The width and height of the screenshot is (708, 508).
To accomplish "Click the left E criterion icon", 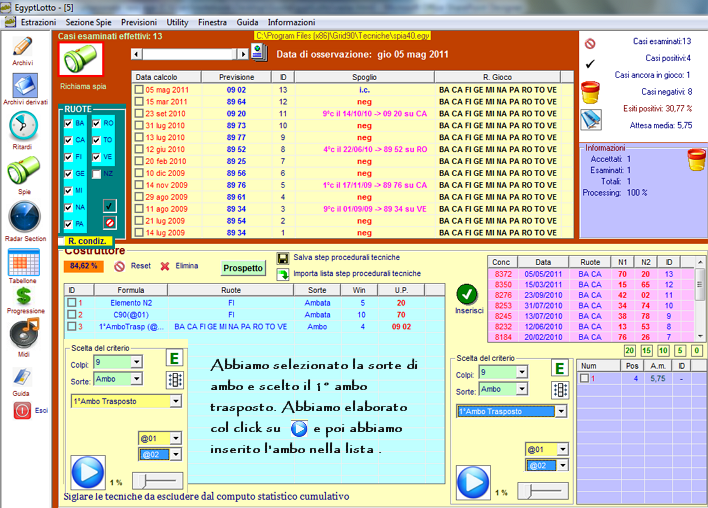I will coord(174,359).
